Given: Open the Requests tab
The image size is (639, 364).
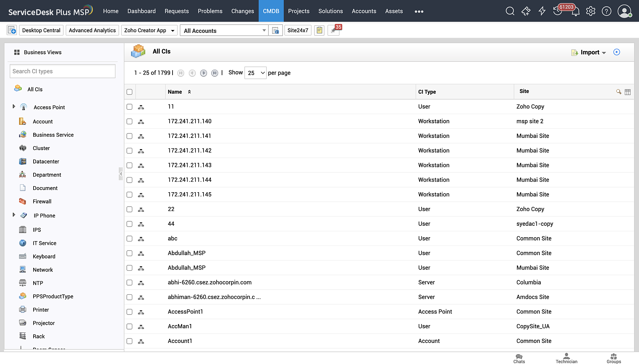Looking at the screenshot, I should (176, 11).
